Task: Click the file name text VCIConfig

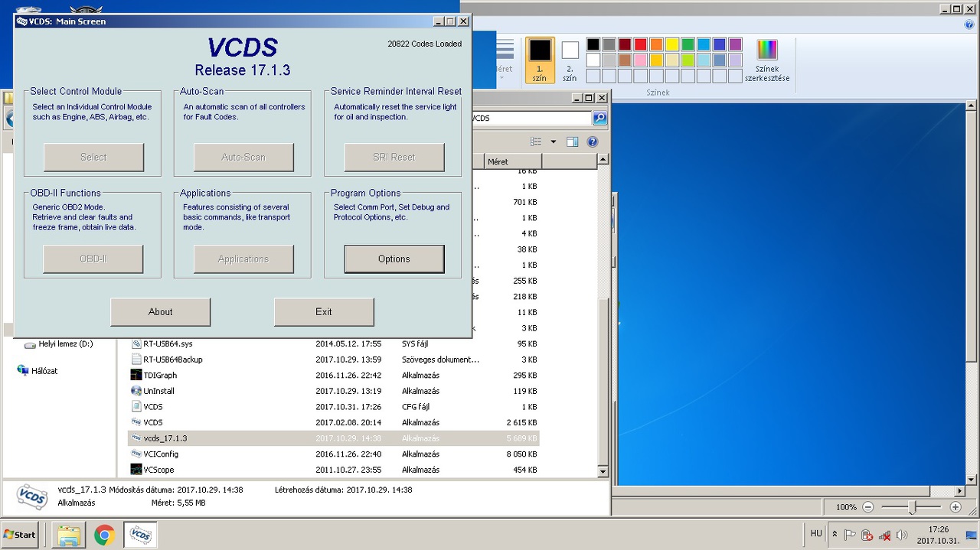Action: pos(161,454)
